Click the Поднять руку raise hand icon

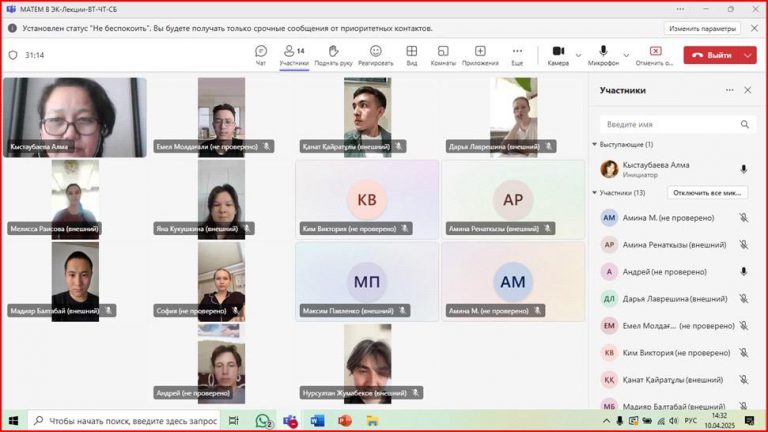[332, 55]
